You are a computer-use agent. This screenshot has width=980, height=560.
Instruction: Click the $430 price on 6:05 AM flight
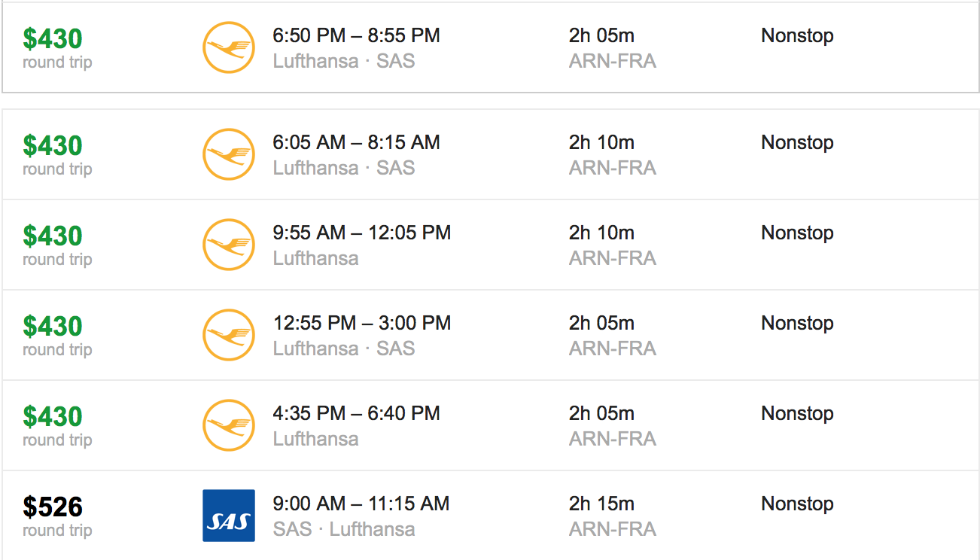click(x=53, y=145)
